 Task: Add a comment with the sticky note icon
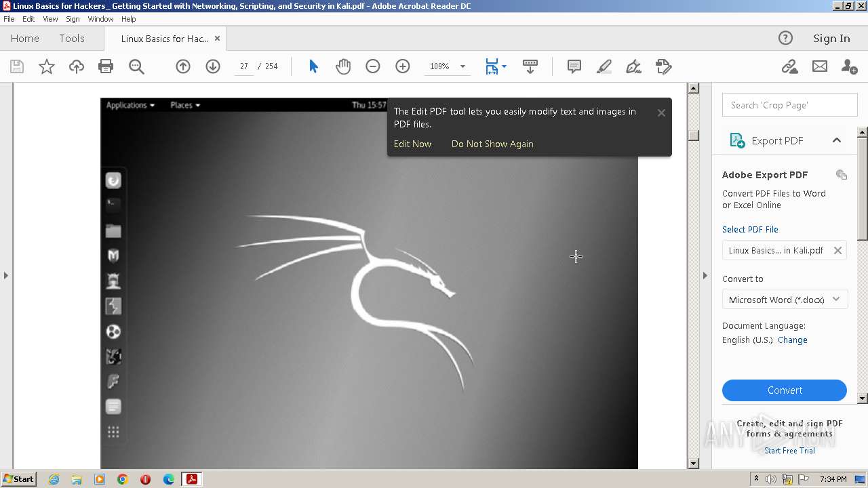click(x=574, y=66)
